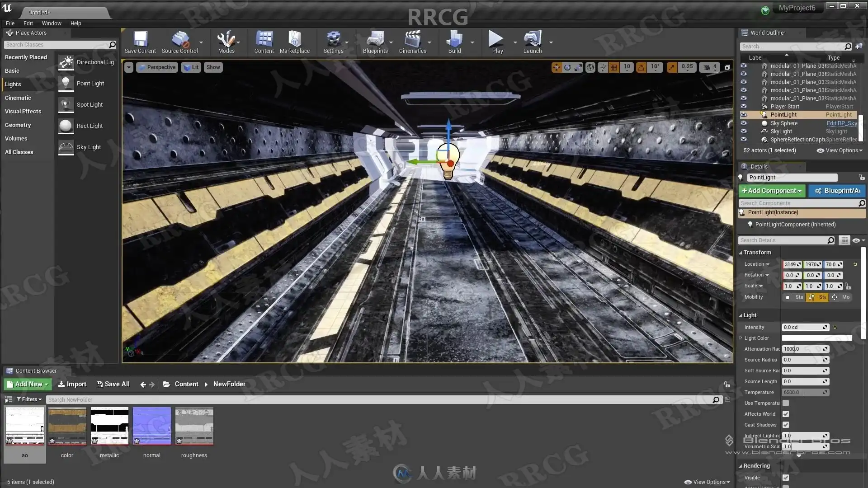This screenshot has height=488, width=868.
Task: Uncheck the Affects World checkbox
Action: (786, 414)
